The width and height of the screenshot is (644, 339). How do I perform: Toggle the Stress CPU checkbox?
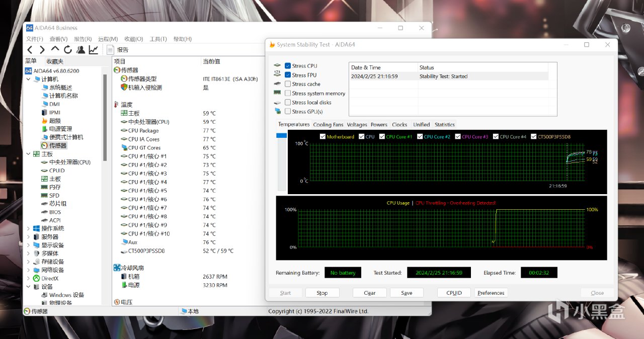click(x=288, y=66)
